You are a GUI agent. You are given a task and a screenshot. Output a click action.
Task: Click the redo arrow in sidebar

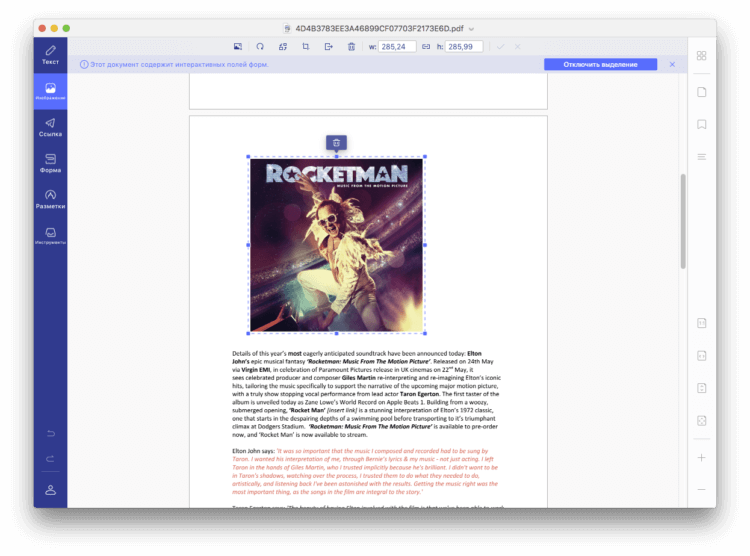(50, 459)
